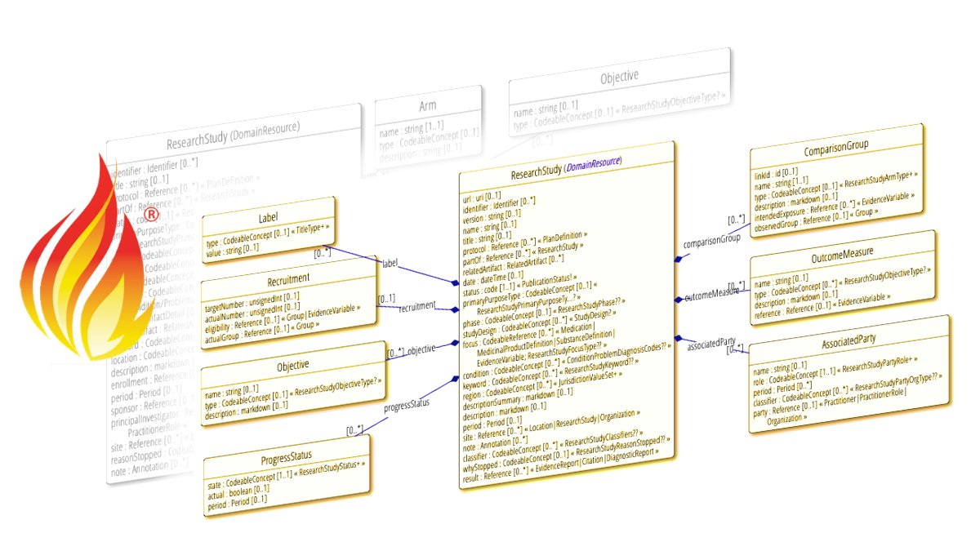Toggle the [0..1] multiplicity near recruitment

click(386, 300)
